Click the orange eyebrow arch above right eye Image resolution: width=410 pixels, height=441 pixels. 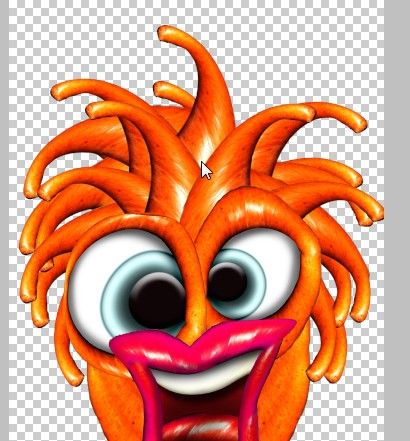[257, 213]
